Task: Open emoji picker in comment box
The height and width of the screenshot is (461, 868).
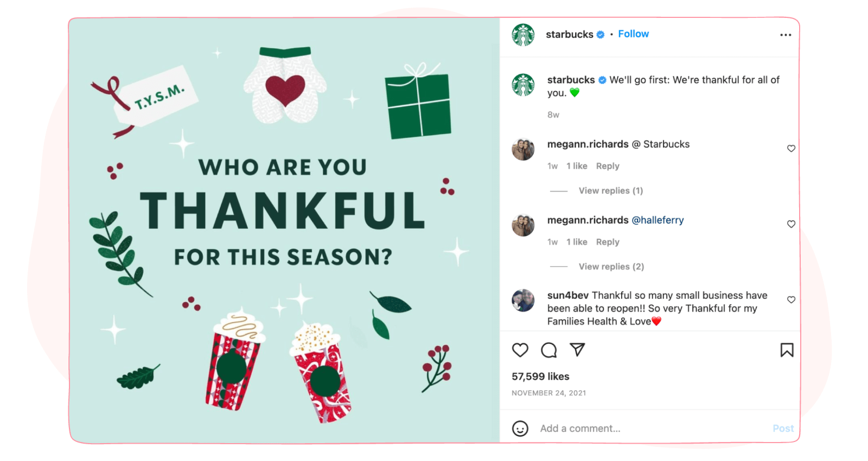Action: click(520, 428)
